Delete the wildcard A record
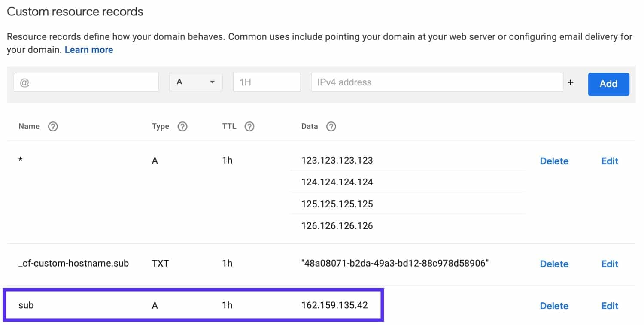 (554, 161)
